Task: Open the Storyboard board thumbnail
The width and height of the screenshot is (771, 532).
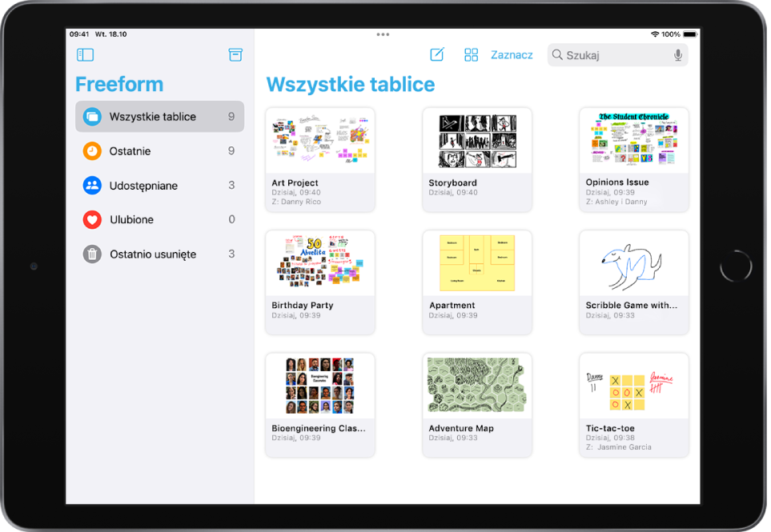Action: point(477,141)
